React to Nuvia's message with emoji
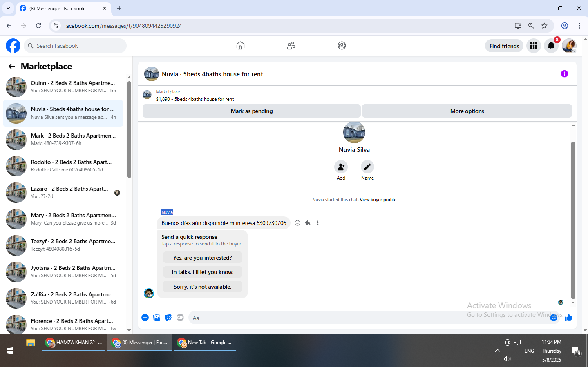588x367 pixels. 297,223
